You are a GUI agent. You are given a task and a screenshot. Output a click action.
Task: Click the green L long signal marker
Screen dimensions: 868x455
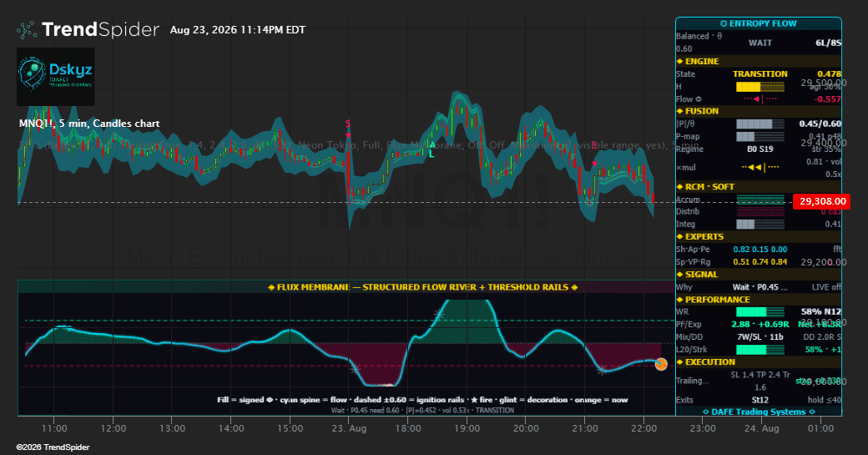(431, 150)
